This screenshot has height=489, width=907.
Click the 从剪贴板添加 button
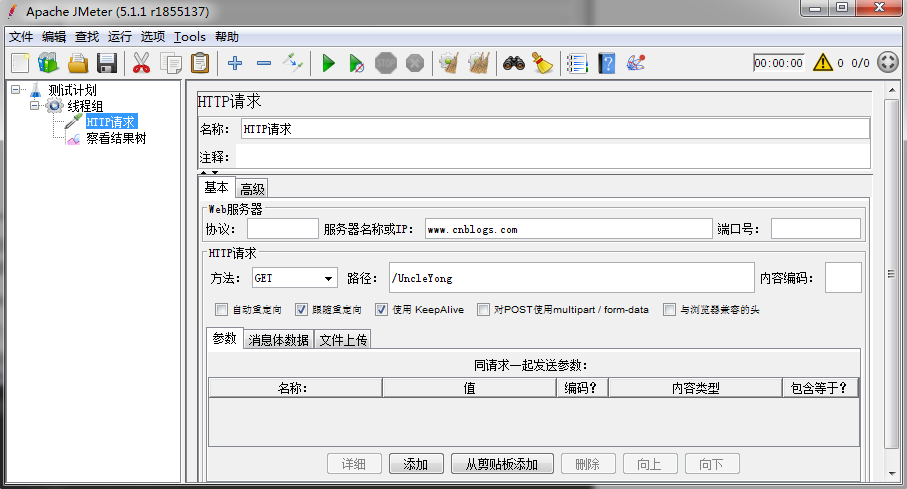pyautogui.click(x=502, y=464)
